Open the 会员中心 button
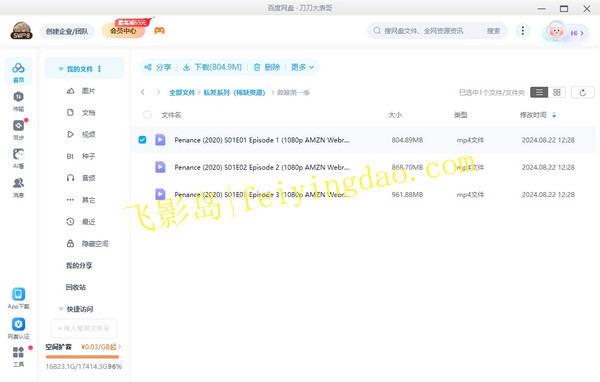The width and height of the screenshot is (600, 382). (123, 31)
